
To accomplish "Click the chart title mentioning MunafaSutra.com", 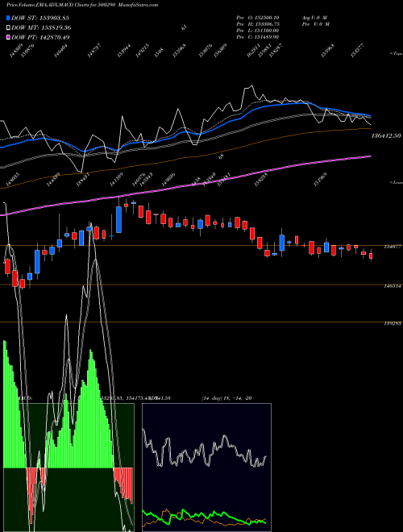I will click(82, 5).
